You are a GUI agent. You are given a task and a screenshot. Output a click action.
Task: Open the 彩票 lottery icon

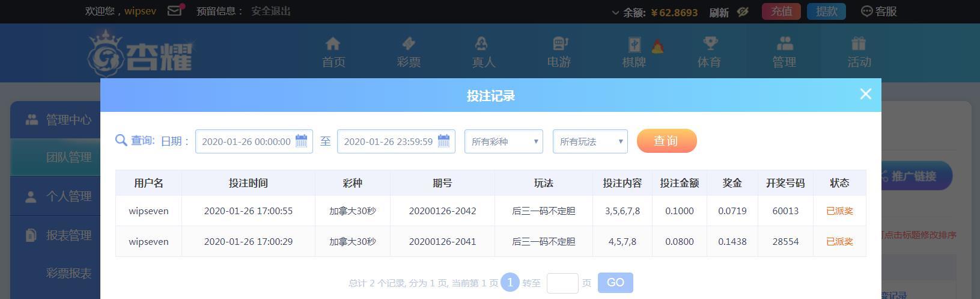(x=409, y=44)
